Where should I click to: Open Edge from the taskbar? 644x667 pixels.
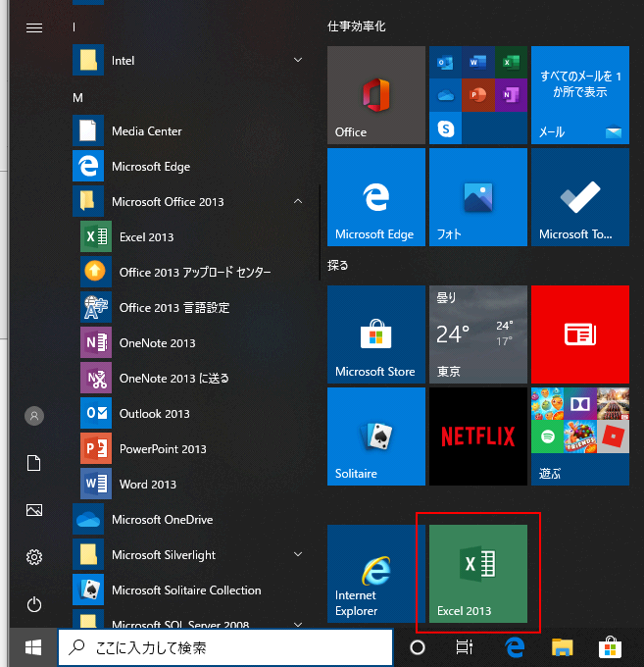pos(515,647)
